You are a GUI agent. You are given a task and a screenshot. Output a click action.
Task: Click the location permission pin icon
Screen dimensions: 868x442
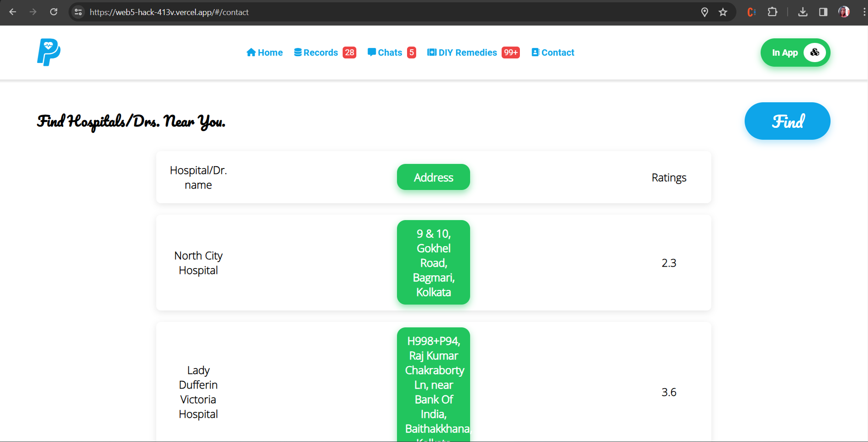[x=704, y=12]
